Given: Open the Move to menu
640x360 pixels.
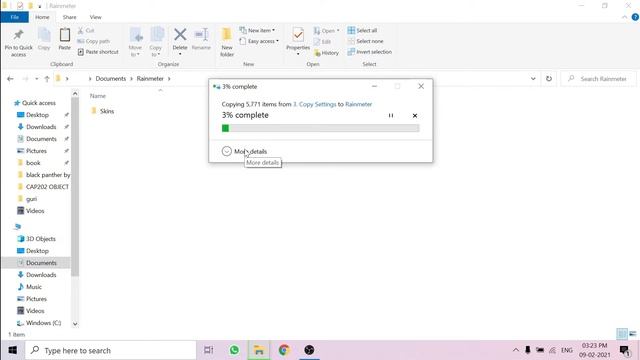Looking at the screenshot, I should [135, 42].
